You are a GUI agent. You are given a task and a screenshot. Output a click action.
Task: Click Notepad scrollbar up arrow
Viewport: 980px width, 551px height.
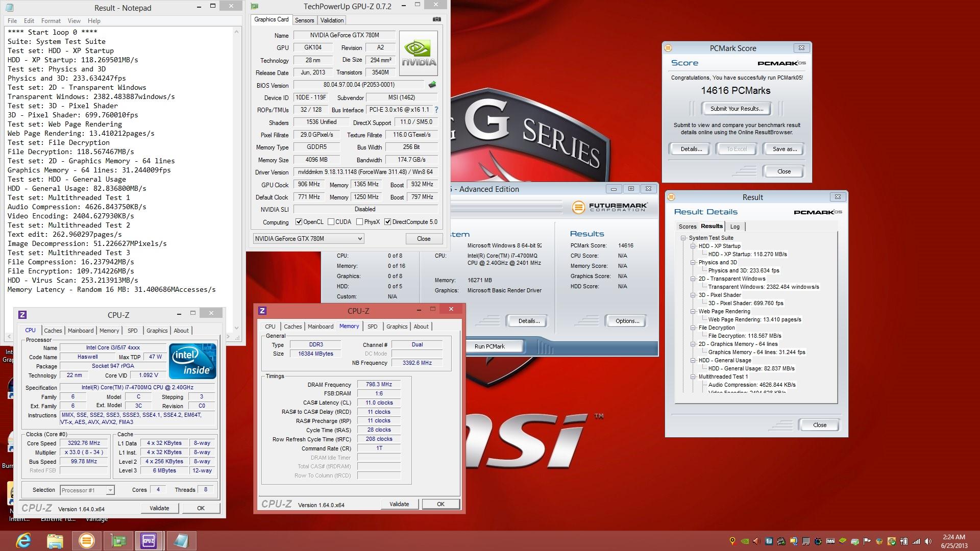[236, 32]
